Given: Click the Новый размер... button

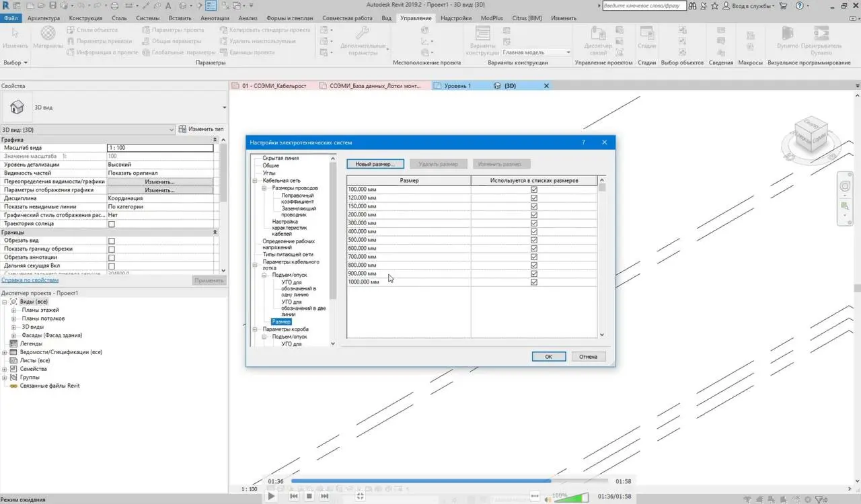Looking at the screenshot, I should pyautogui.click(x=375, y=164).
